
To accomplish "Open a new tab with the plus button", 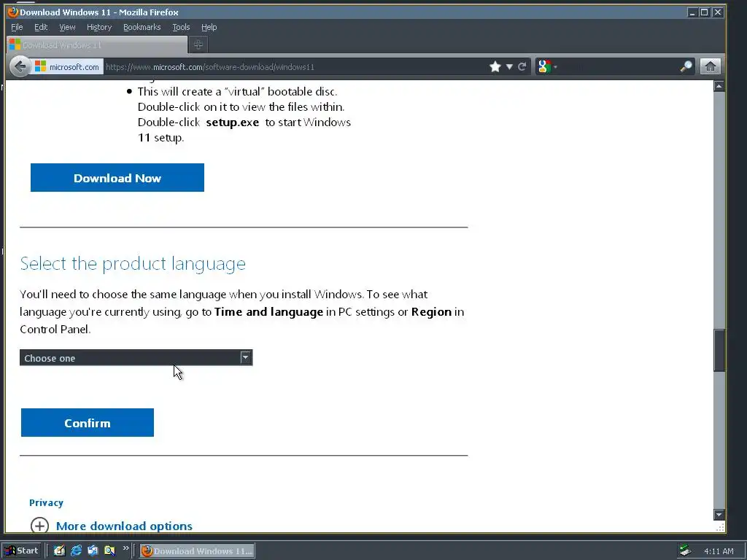I will tap(198, 44).
